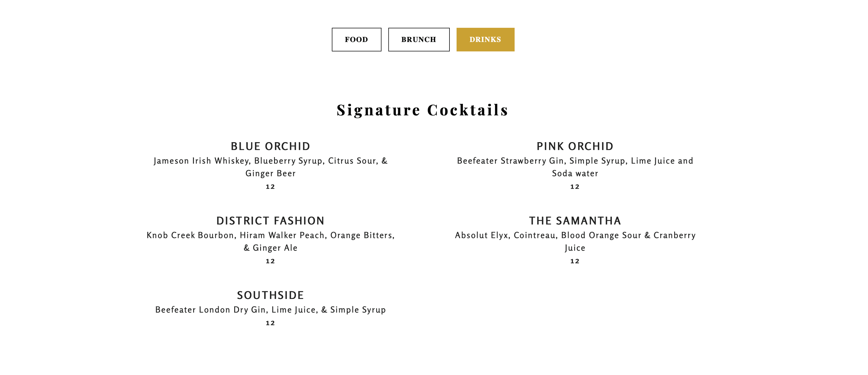Click the Signature Cocktails heading
868x375 pixels.
[x=422, y=110]
